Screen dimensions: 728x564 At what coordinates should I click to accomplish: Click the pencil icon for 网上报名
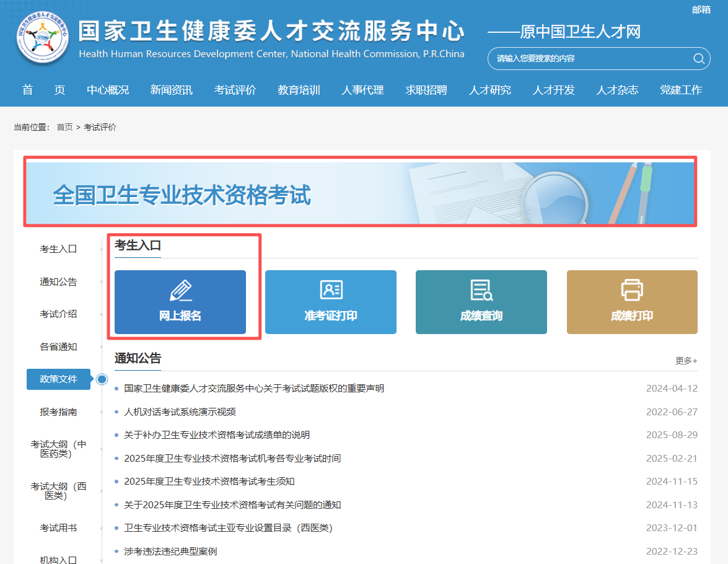click(180, 290)
